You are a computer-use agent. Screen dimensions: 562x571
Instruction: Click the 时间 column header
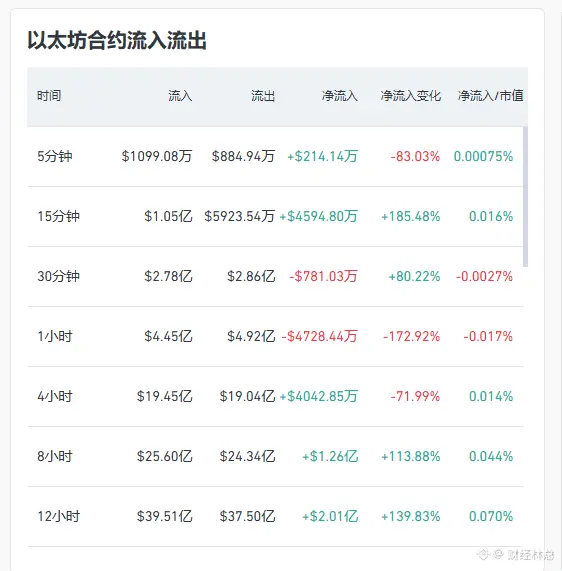(49, 96)
